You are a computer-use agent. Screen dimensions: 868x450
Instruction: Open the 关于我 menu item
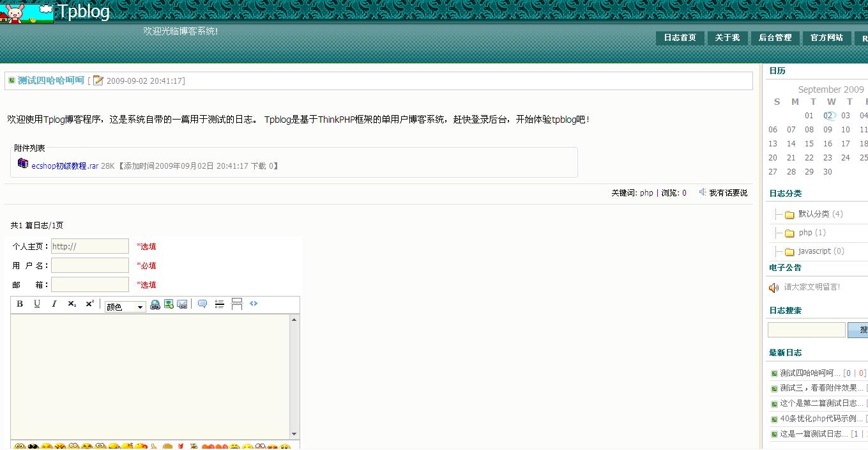pyautogui.click(x=727, y=38)
